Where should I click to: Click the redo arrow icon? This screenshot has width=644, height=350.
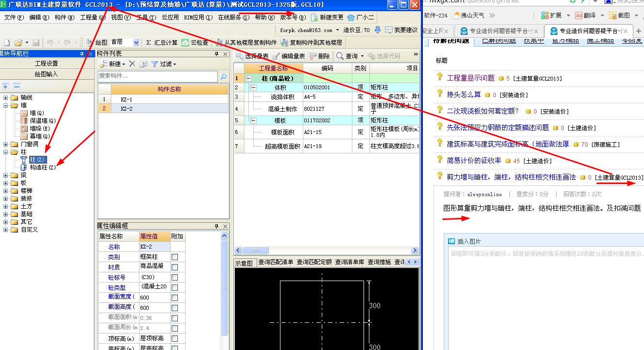pos(68,43)
